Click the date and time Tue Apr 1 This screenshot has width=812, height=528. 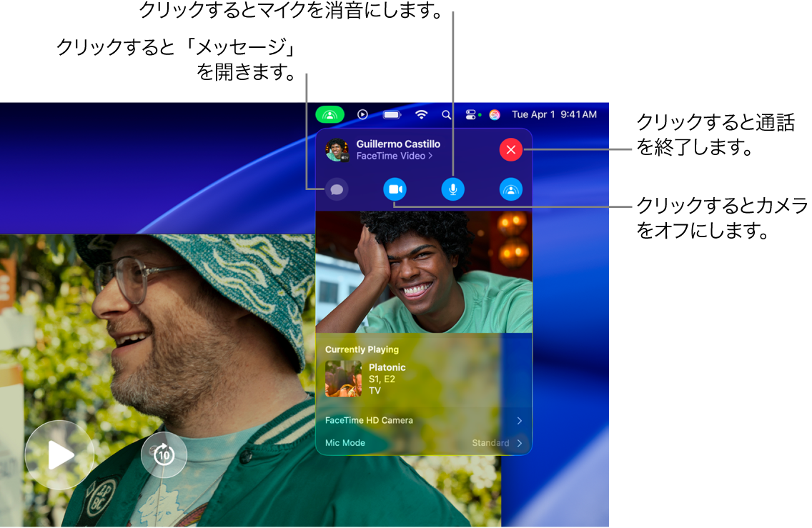554,114
